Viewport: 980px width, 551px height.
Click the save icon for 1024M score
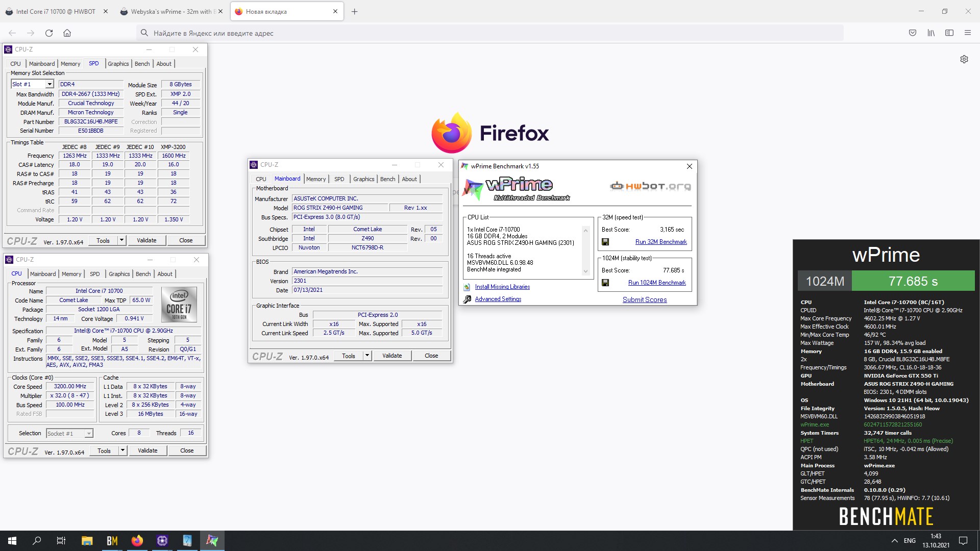click(605, 283)
